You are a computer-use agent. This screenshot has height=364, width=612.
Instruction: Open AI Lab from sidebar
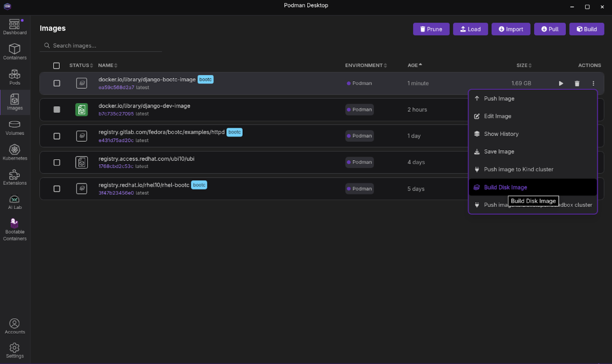point(15,202)
